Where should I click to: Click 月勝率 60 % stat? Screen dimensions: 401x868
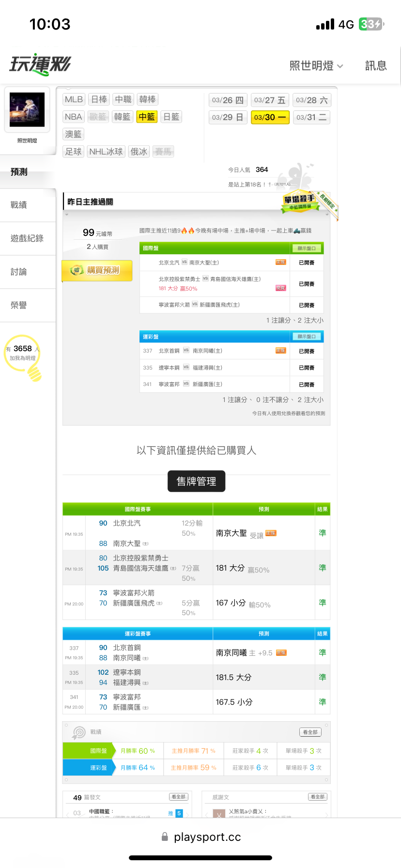pos(138,751)
